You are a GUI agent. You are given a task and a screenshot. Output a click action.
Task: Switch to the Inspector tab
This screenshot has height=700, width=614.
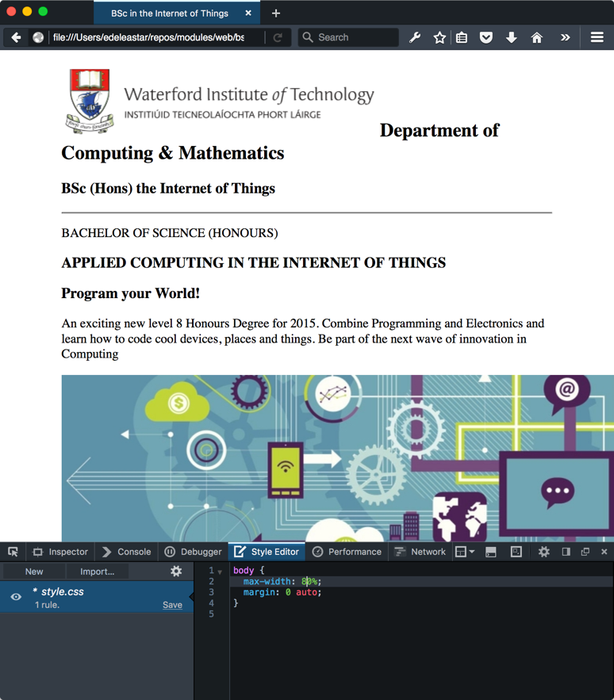pos(60,552)
